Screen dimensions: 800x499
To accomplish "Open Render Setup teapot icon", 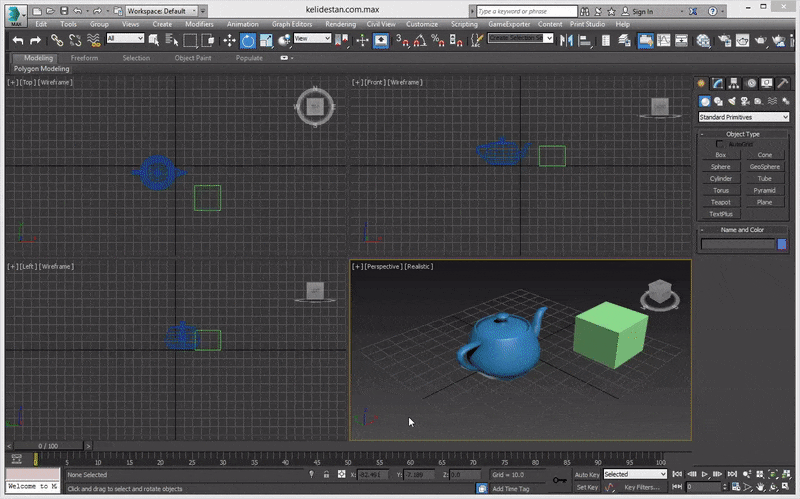I will pos(724,40).
